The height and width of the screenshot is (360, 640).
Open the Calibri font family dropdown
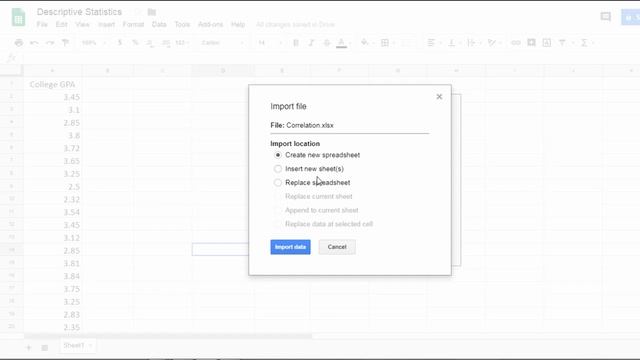(223, 42)
